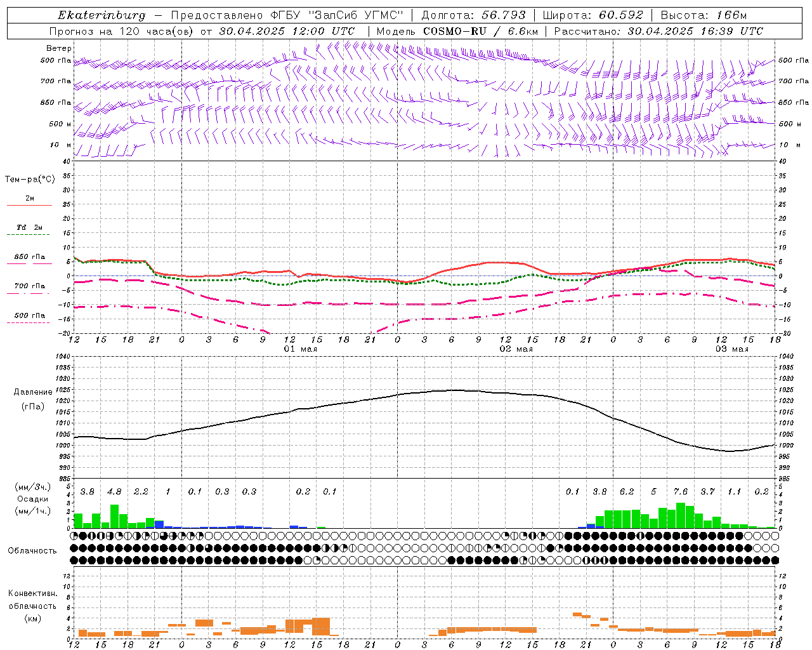Click the Рассчитано: 30.04.2025 16:39 UTC timestamp

click(x=658, y=31)
